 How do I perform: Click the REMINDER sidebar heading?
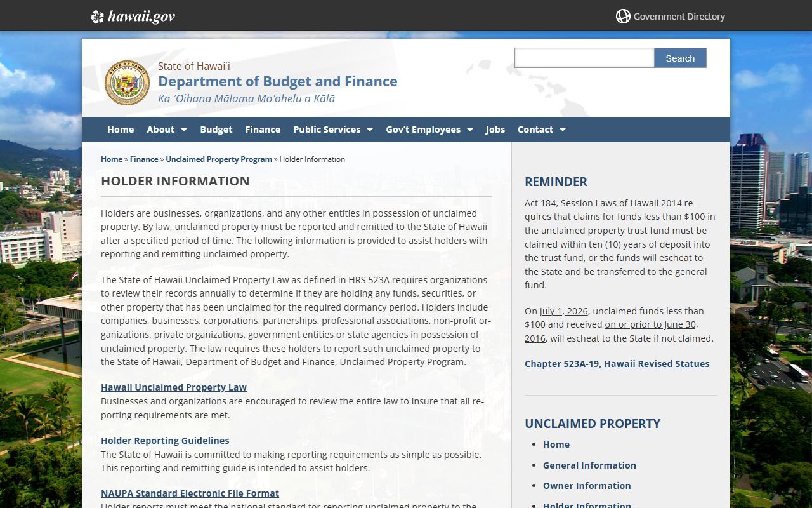pyautogui.click(x=556, y=182)
